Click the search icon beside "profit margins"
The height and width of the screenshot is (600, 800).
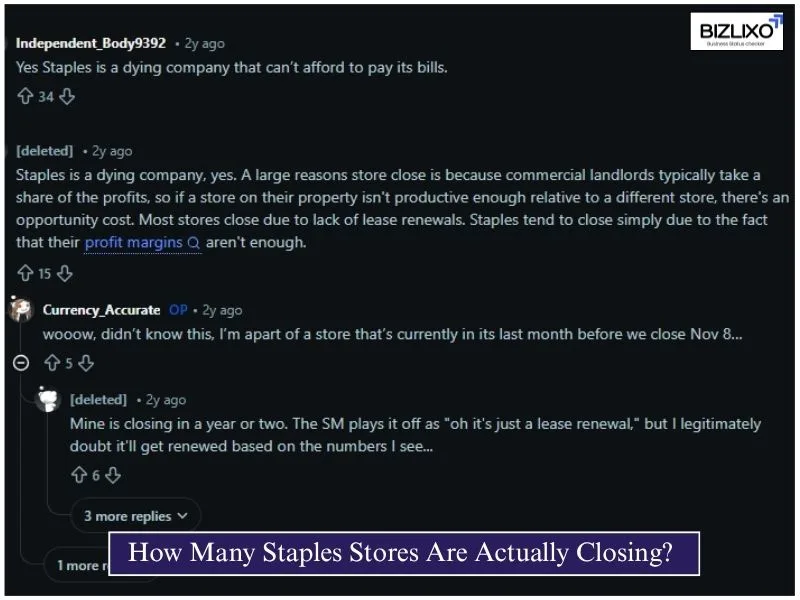195,242
